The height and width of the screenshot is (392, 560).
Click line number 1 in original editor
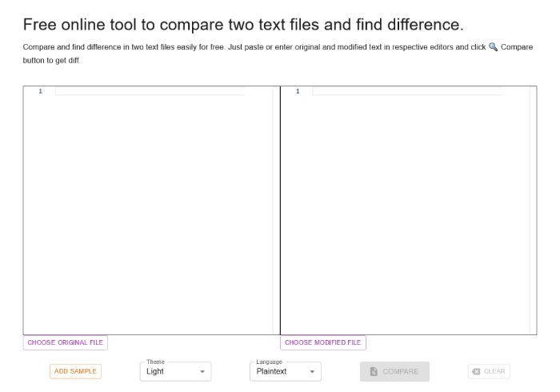pyautogui.click(x=40, y=91)
